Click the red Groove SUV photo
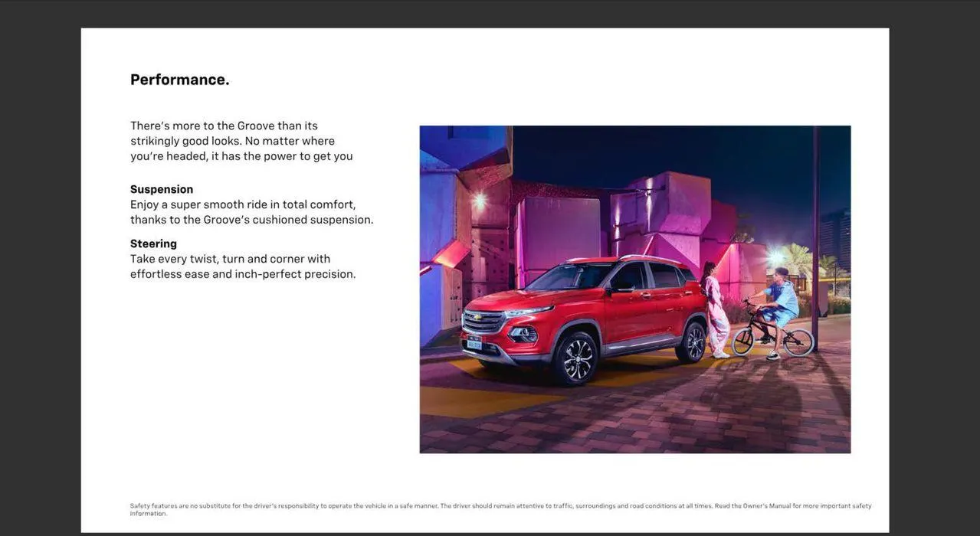This screenshot has width=980, height=536. [635, 289]
